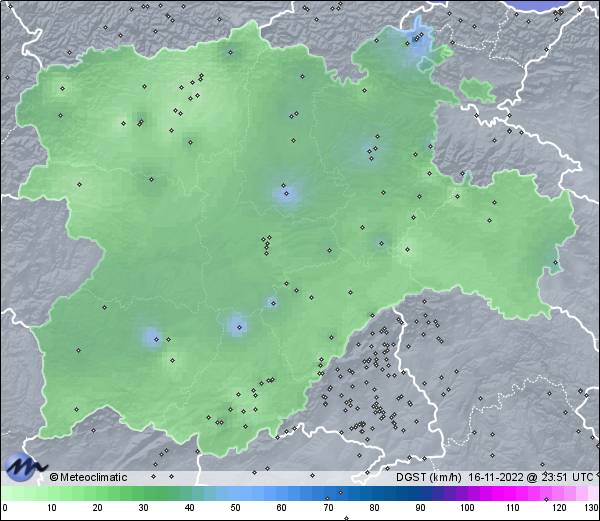Pick the magenta segment of the color scale

point(509,493)
